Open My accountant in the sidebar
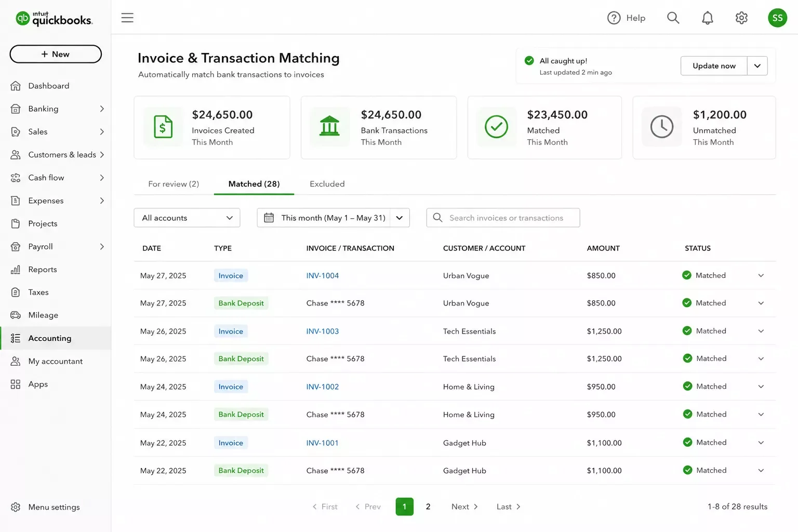The width and height of the screenshot is (798, 532). (56, 361)
